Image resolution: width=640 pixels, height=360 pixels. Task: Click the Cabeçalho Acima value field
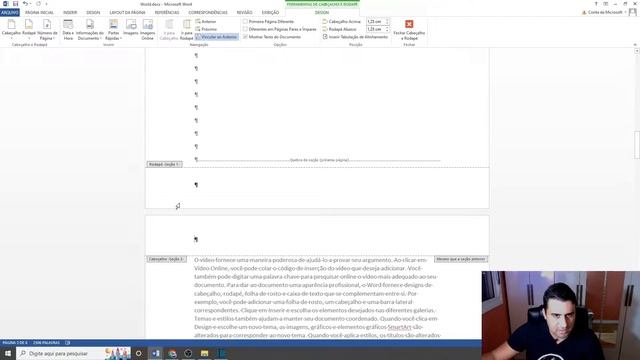[376, 21]
